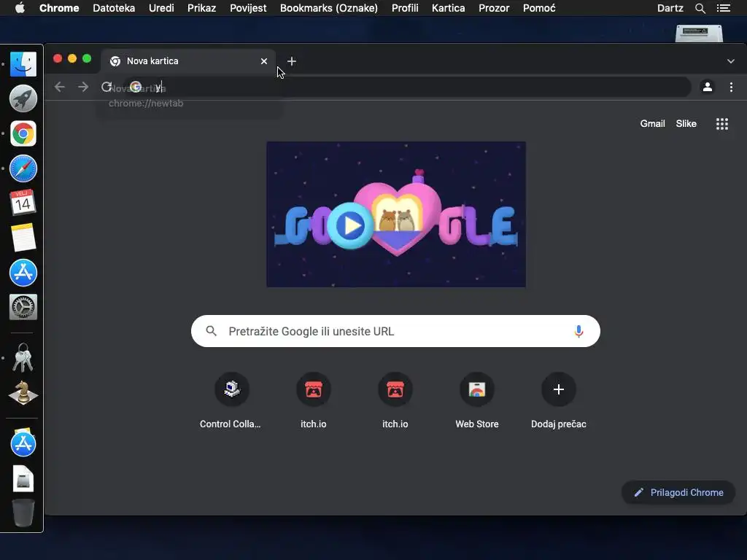Viewport: 747px width, 560px height.
Task: Click the address bar omnibox
Action: [x=407, y=87]
